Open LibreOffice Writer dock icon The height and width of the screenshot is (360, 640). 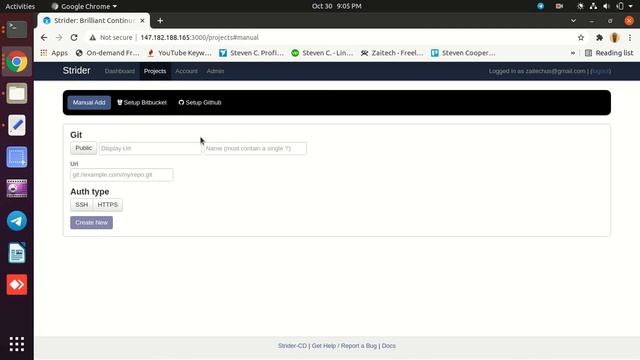pos(17,253)
